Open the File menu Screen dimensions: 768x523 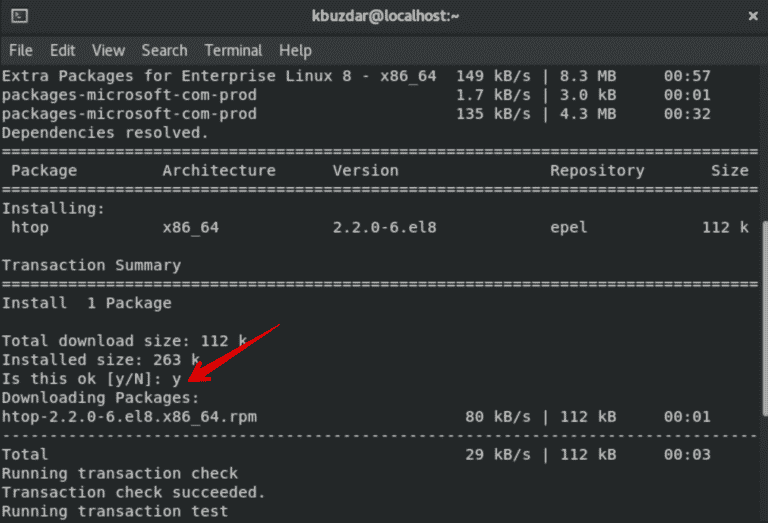pyautogui.click(x=20, y=50)
